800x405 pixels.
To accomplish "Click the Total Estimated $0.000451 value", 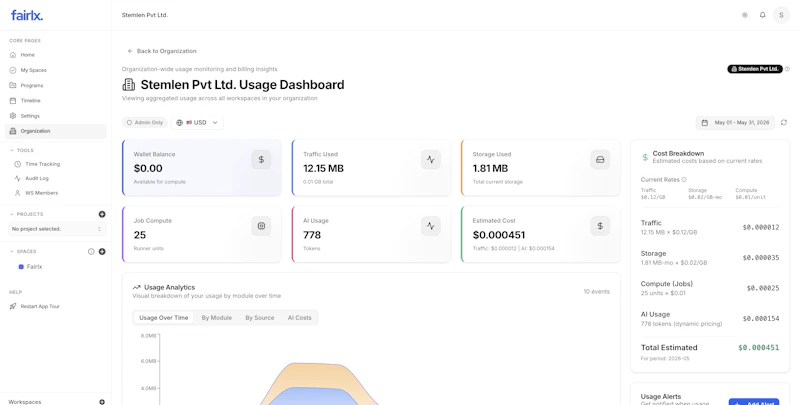I will click(x=758, y=348).
